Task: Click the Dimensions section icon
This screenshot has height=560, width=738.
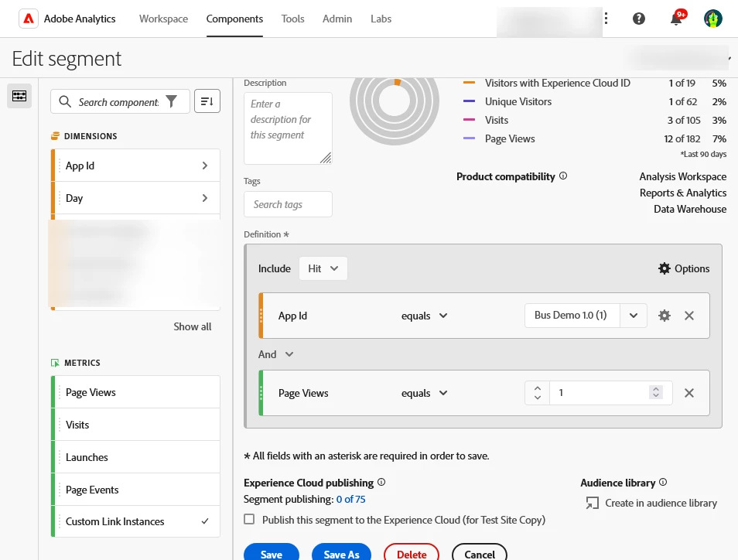Action: pos(55,136)
